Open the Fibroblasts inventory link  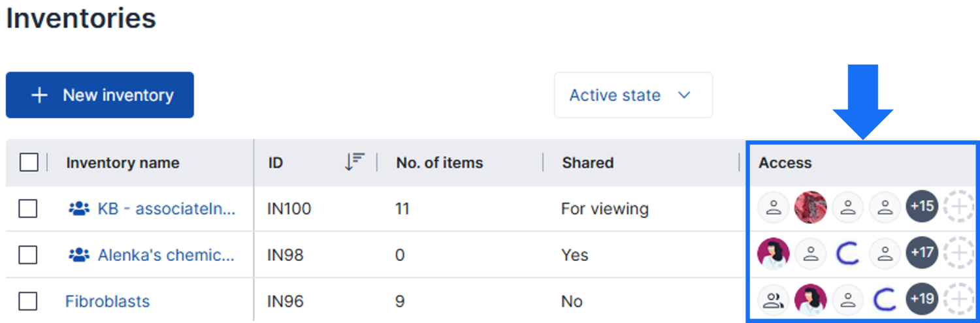pos(107,301)
